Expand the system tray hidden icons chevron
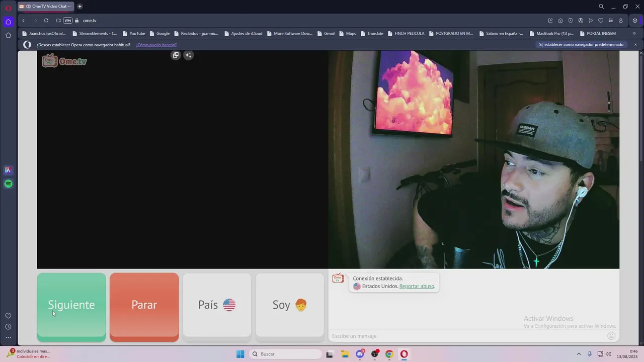The image size is (644, 362). coord(579,354)
